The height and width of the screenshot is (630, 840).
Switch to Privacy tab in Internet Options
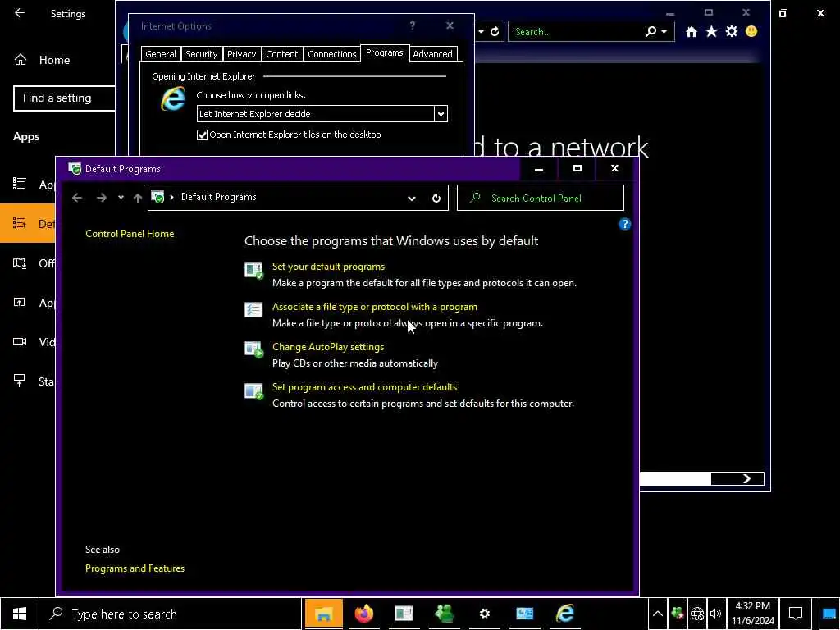click(x=242, y=54)
